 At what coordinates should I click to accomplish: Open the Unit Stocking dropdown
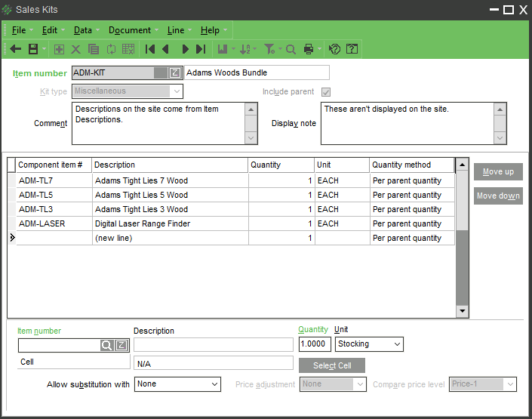point(397,344)
